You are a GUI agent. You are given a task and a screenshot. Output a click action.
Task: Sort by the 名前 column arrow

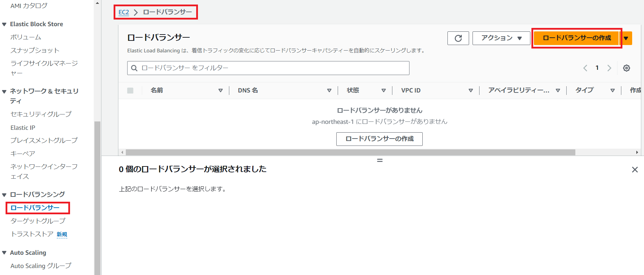tap(220, 90)
